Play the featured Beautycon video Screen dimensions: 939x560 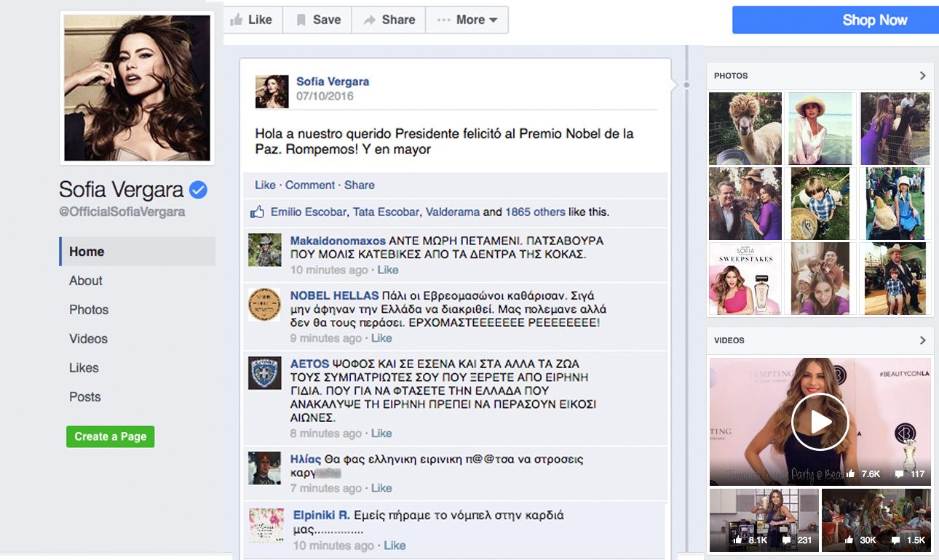pyautogui.click(x=820, y=422)
